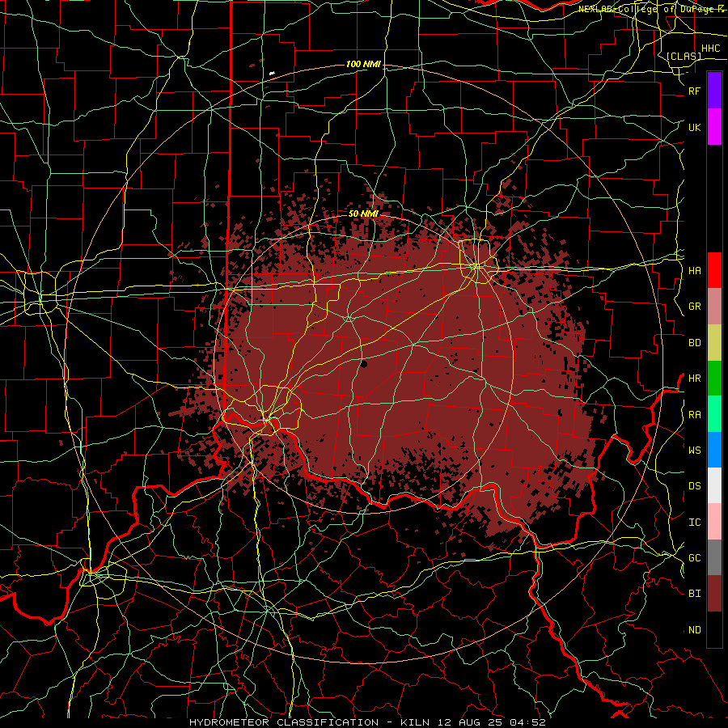Click the RF legend label
The image size is (728, 728).
click(695, 91)
